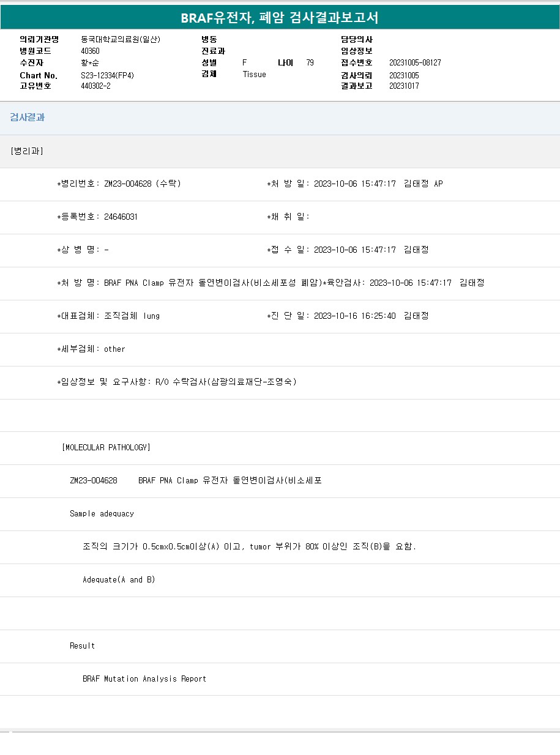The height and width of the screenshot is (755, 560).
Task: Select patient name '황*순'
Action: click(91, 62)
